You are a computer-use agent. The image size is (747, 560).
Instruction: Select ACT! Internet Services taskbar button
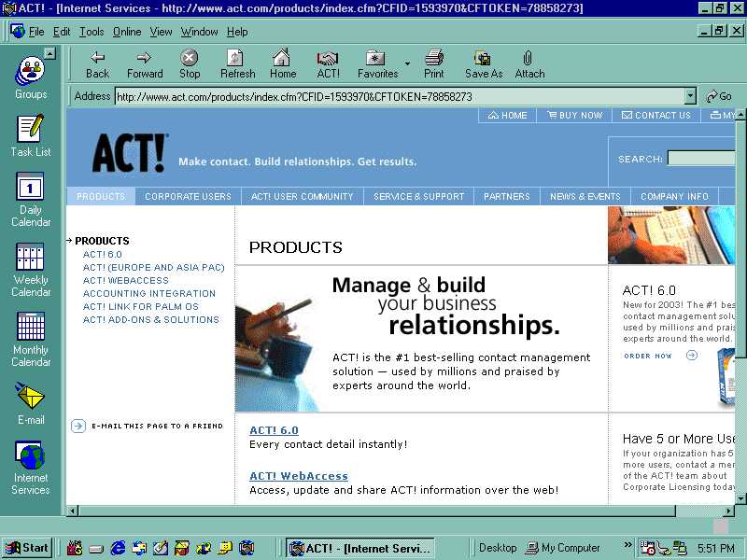tap(360, 548)
